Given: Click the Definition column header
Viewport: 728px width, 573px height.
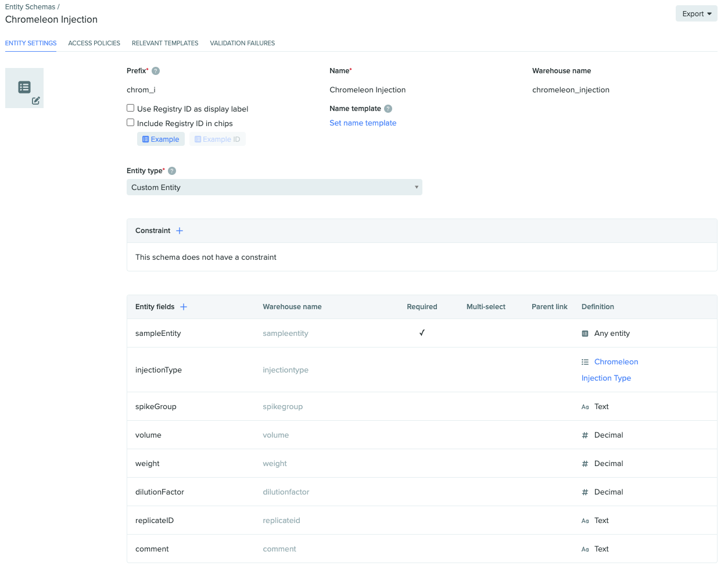Looking at the screenshot, I should point(598,307).
